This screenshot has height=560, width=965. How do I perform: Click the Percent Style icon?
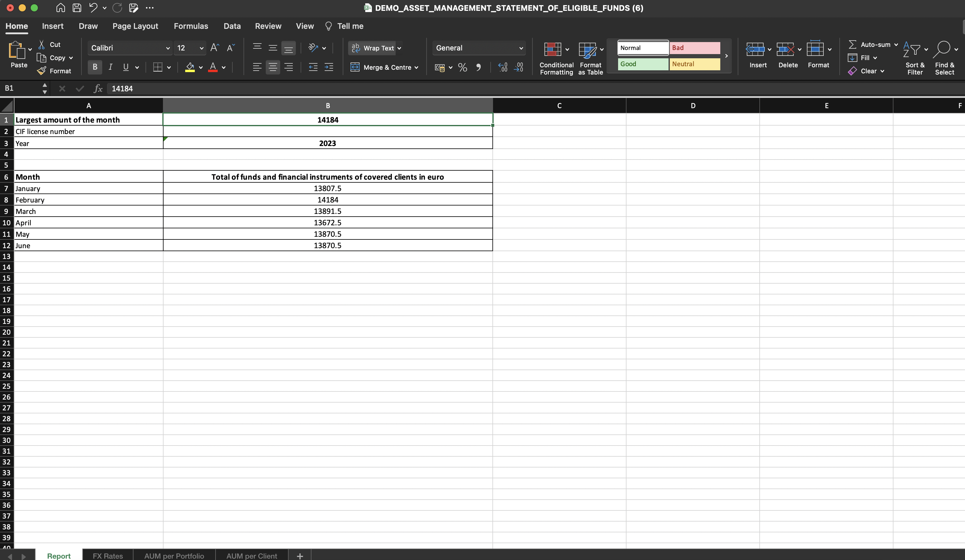[x=462, y=67]
